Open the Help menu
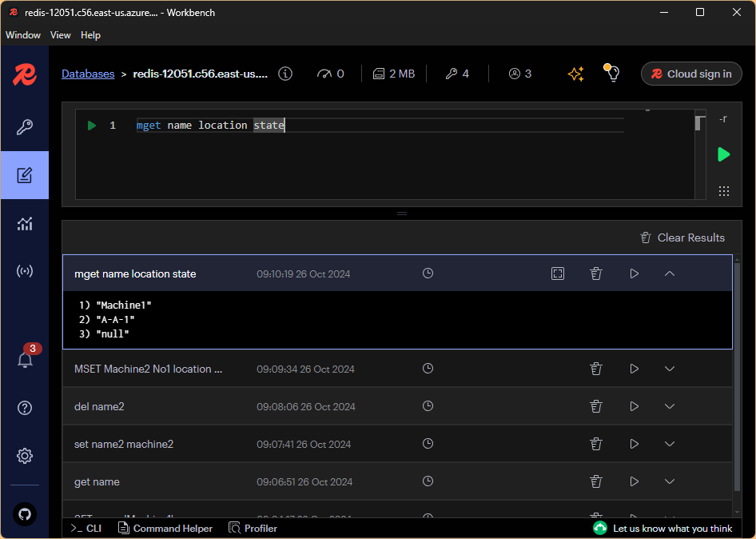756x539 pixels. tap(90, 35)
